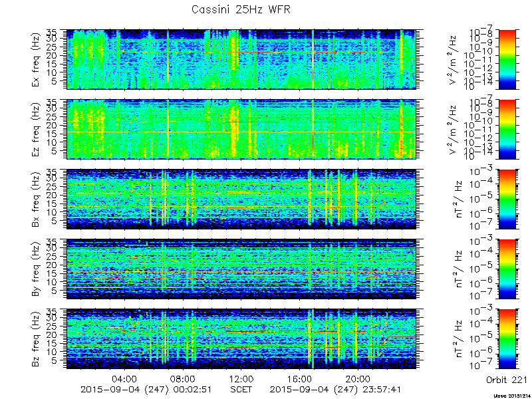Click the SCET label under the time axis

pyautogui.click(x=241, y=389)
